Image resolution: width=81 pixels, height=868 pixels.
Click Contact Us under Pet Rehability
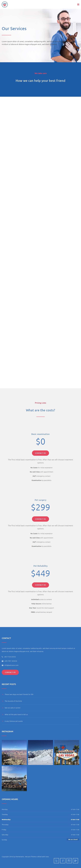(x=40, y=585)
